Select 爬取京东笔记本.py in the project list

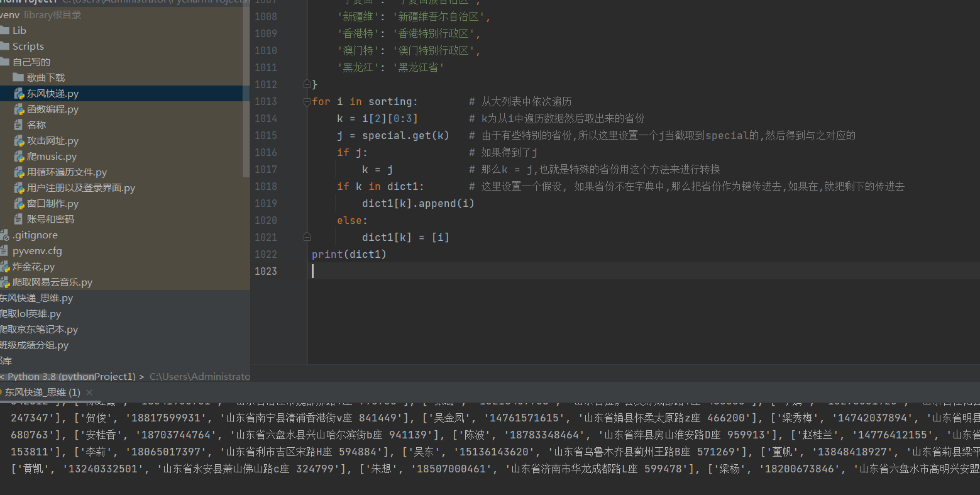[39, 330]
